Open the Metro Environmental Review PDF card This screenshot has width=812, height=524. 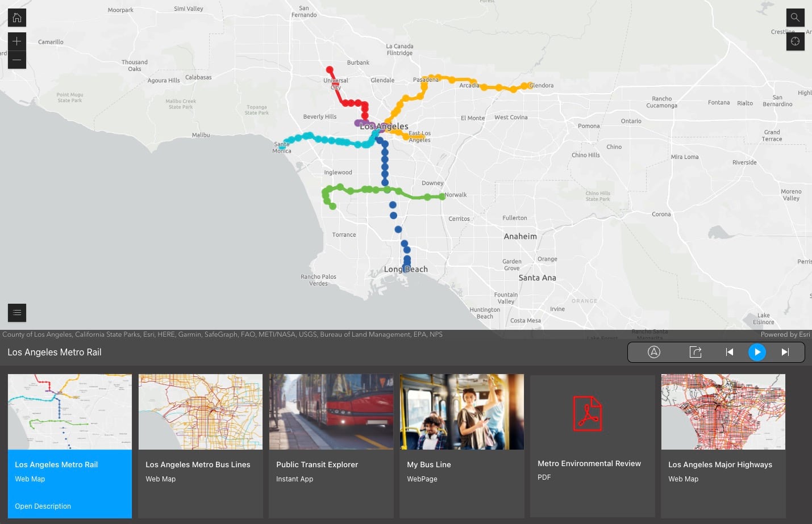(592, 446)
